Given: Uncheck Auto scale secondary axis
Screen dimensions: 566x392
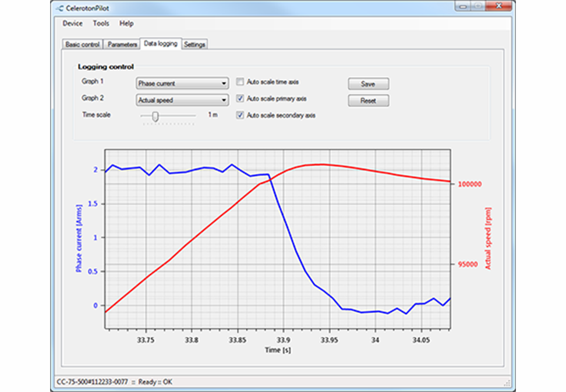Looking at the screenshot, I should 240,115.
